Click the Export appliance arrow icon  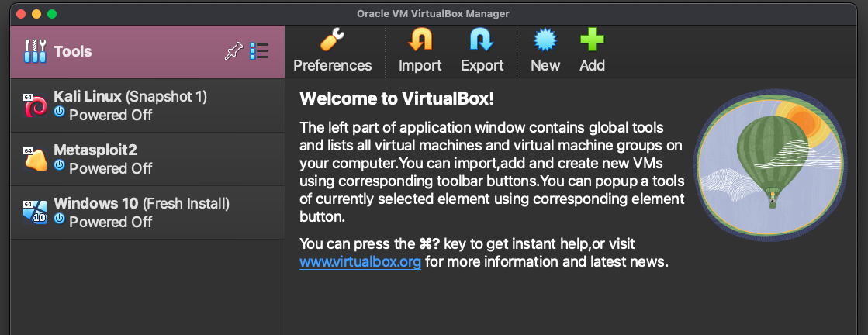[x=482, y=40]
